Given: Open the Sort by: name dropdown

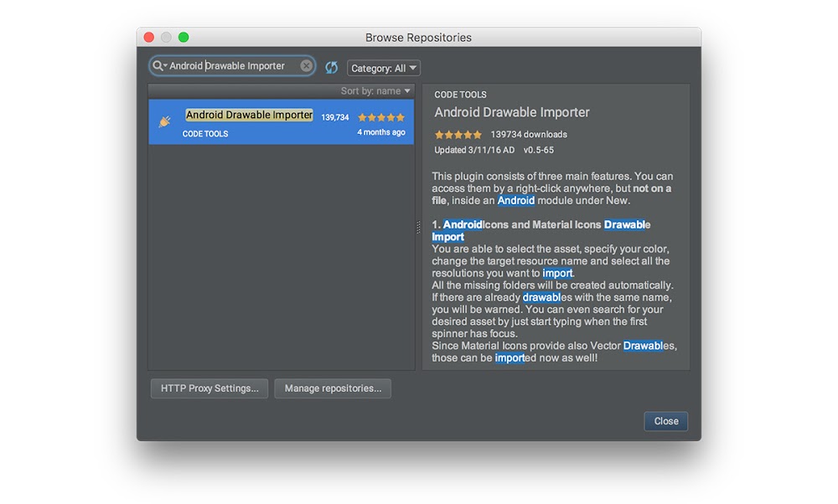Looking at the screenshot, I should click(x=375, y=91).
